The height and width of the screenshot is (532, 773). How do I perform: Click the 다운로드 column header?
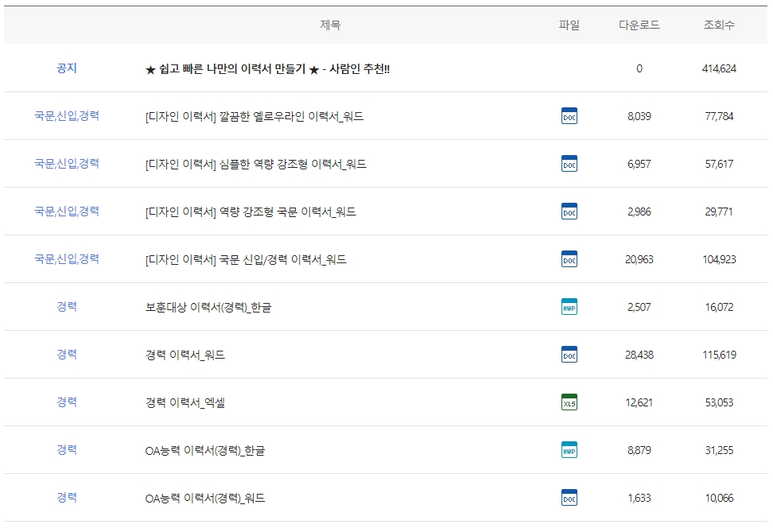[x=639, y=25]
